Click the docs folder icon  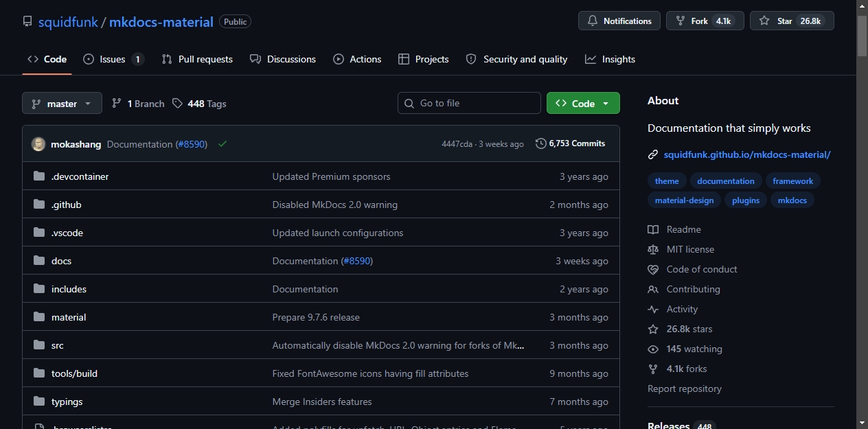pyautogui.click(x=39, y=261)
